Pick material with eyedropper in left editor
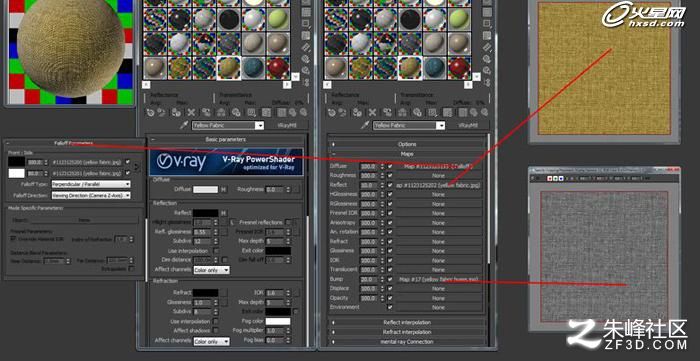This screenshot has height=361, width=700. coord(184,125)
